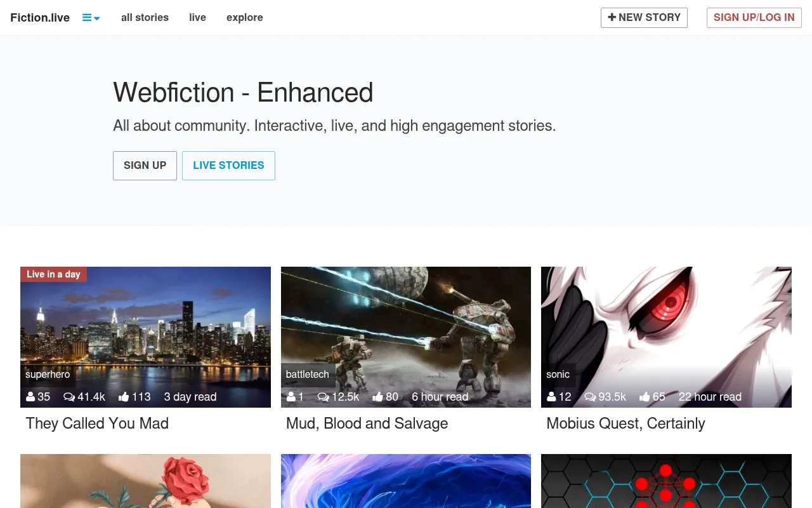
Task: Open the They Called You Mad title
Action: pos(97,424)
